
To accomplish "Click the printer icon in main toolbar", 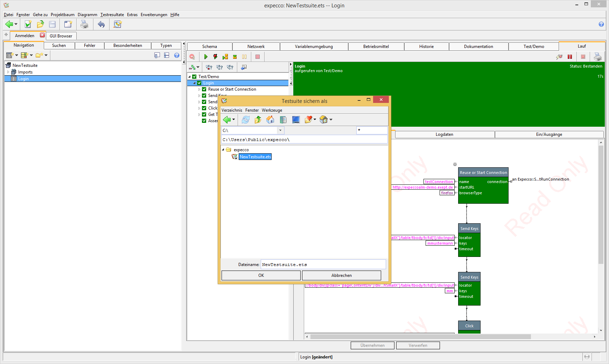I will point(84,24).
